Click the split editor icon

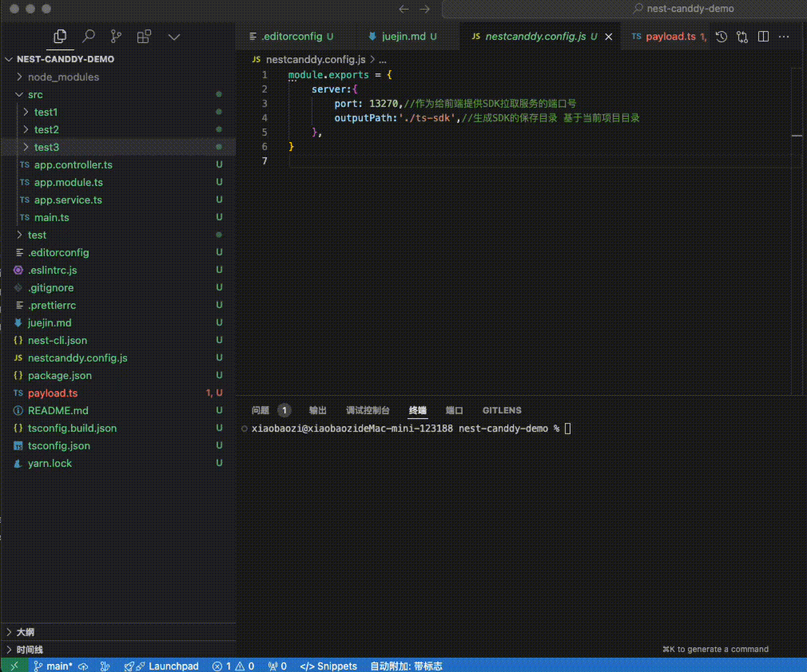(x=763, y=37)
